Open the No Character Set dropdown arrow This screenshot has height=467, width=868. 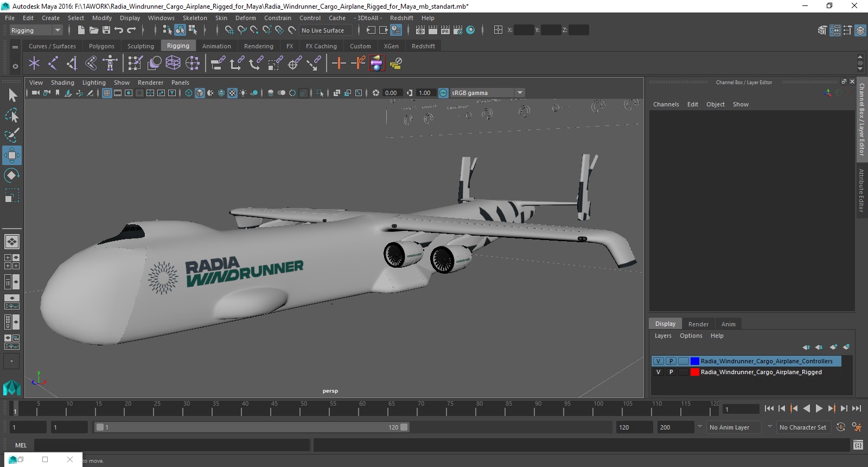(x=770, y=427)
